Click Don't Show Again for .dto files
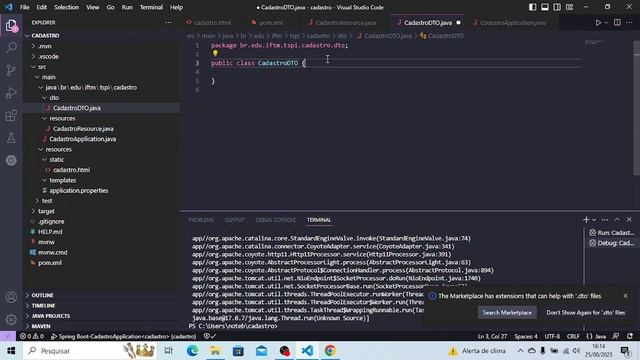This screenshot has width=640, height=360. tap(585, 313)
